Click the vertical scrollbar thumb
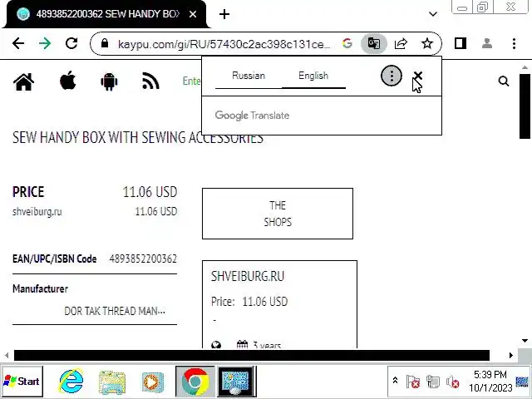The image size is (532, 399). point(525,106)
